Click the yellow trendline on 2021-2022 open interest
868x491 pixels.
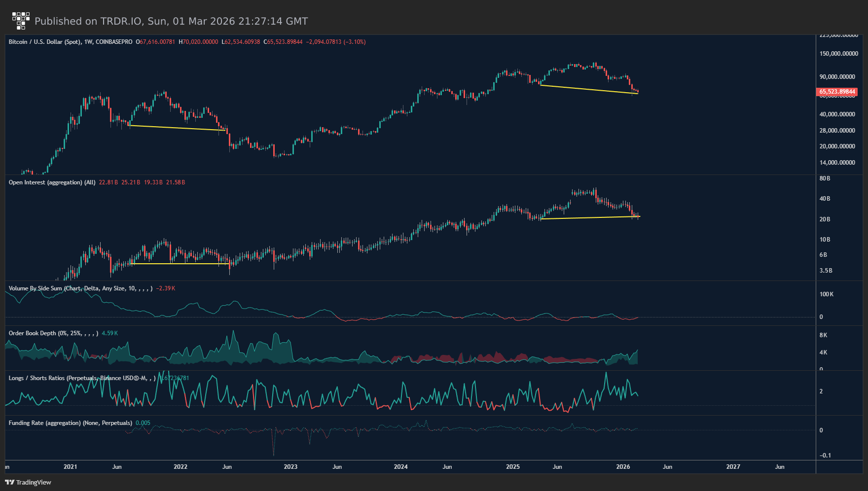click(x=180, y=264)
